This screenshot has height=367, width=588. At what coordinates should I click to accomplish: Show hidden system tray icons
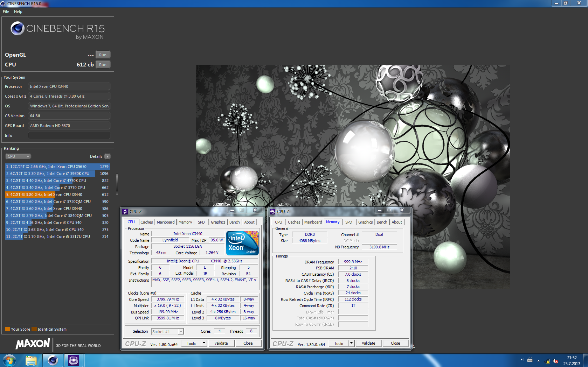(x=538, y=361)
